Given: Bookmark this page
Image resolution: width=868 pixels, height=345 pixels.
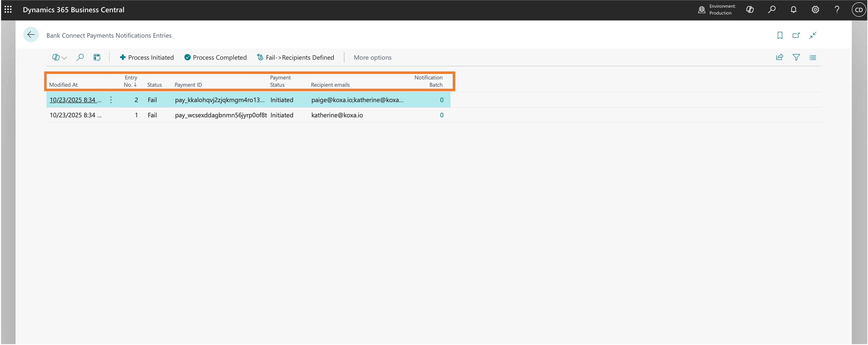Looking at the screenshot, I should pos(780,35).
